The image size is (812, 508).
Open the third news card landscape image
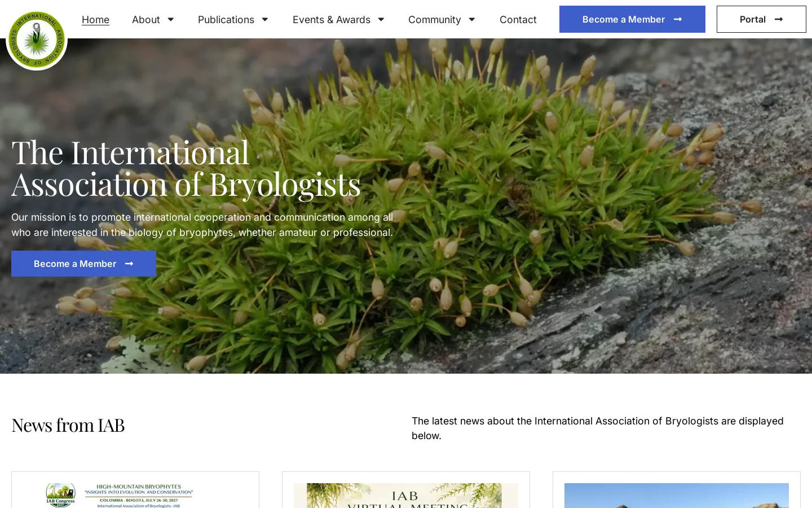[x=677, y=496]
